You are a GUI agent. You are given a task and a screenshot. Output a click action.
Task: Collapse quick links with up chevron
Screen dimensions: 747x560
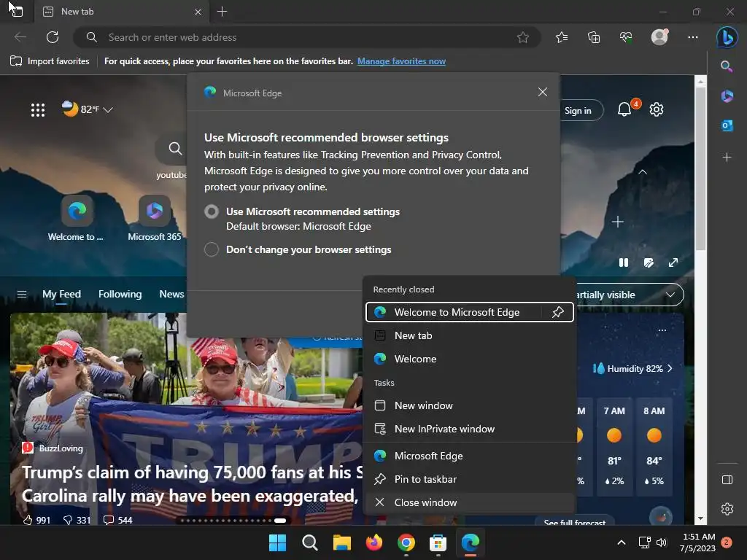pos(643,172)
